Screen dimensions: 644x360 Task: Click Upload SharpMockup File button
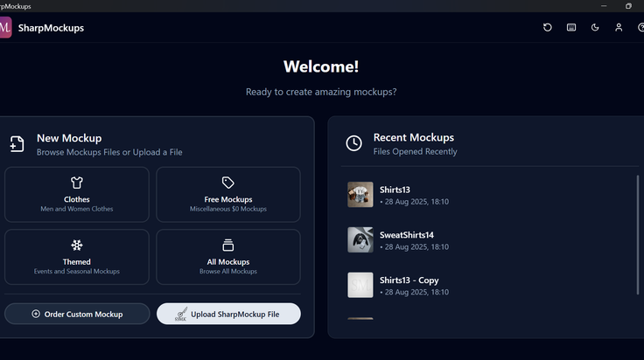click(228, 314)
